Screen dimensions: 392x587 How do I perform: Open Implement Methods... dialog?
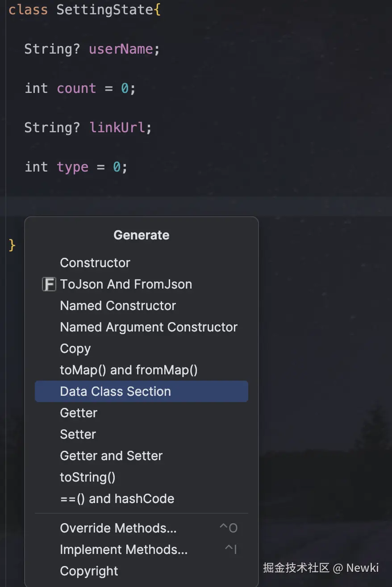point(124,549)
